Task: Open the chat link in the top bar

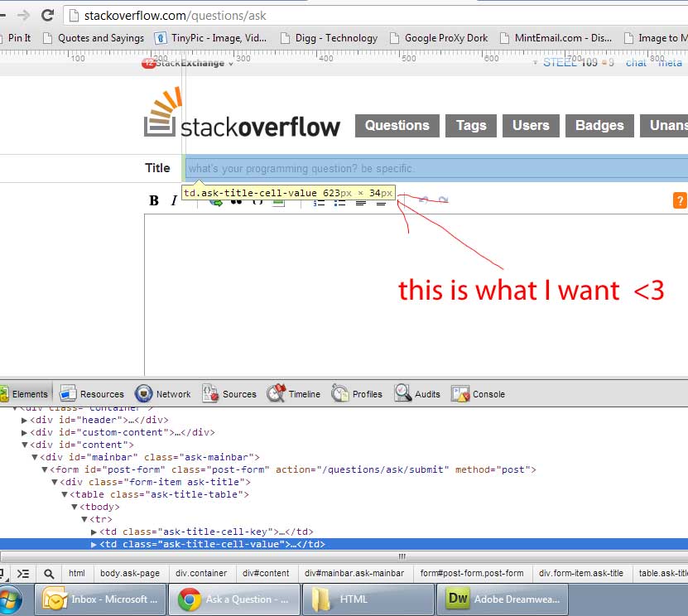Action: click(x=636, y=63)
